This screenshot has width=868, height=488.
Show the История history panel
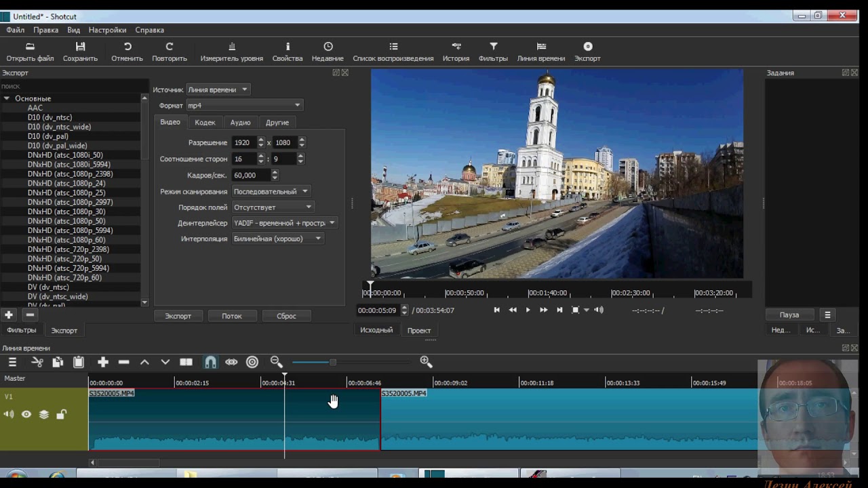click(x=456, y=47)
